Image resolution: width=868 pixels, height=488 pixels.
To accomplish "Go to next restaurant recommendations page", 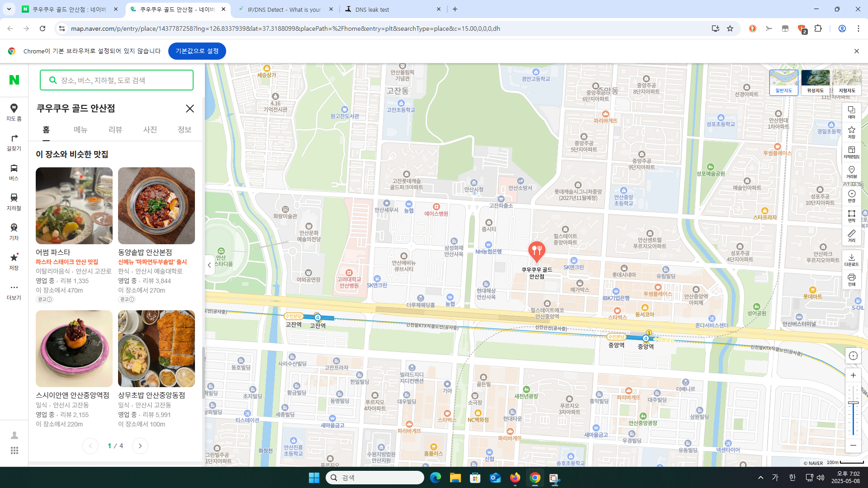I will coord(140,445).
